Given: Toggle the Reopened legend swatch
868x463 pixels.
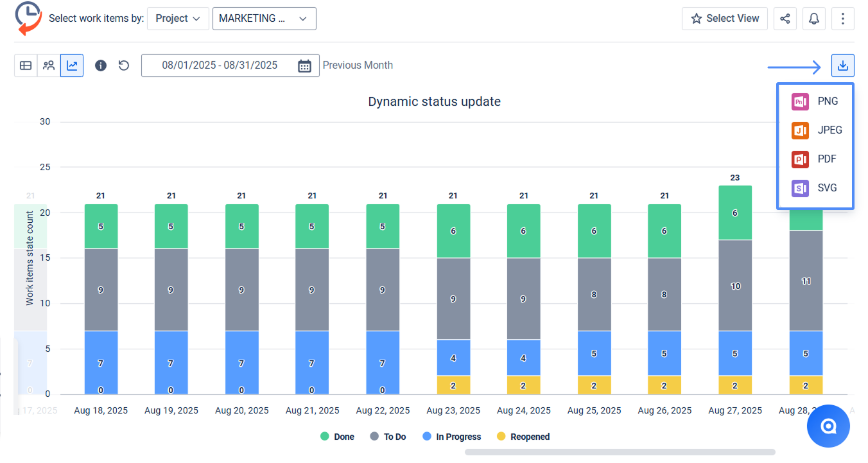Looking at the screenshot, I should [x=501, y=437].
